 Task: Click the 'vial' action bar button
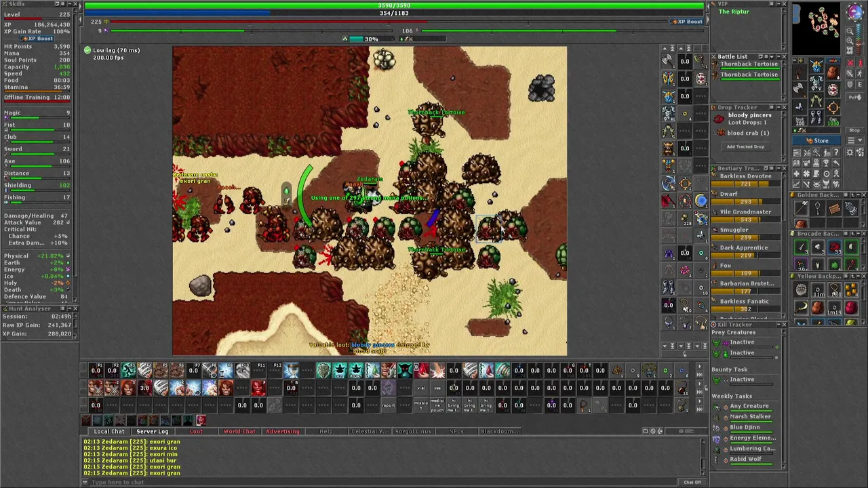tap(421, 388)
